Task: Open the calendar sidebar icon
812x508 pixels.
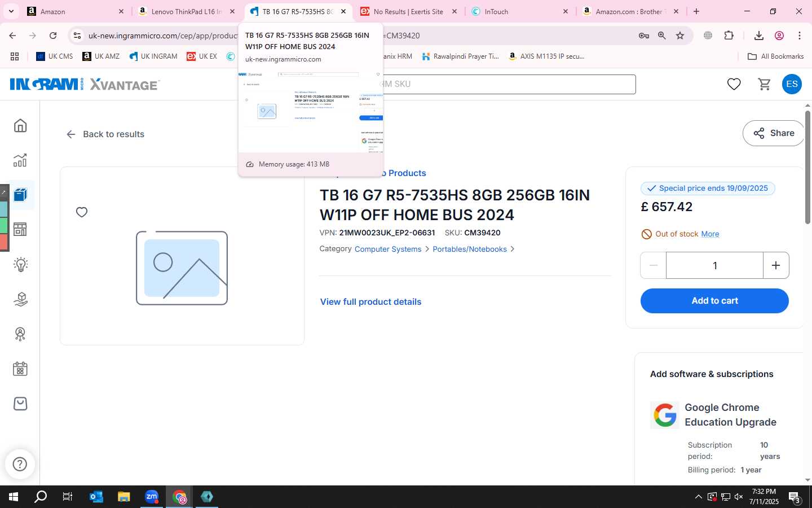Action: (20, 369)
